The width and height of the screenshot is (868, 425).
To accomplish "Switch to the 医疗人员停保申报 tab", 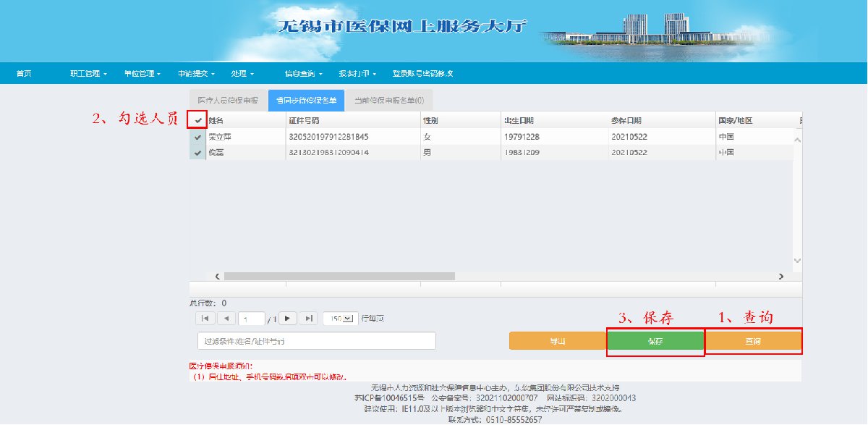I will pyautogui.click(x=228, y=101).
